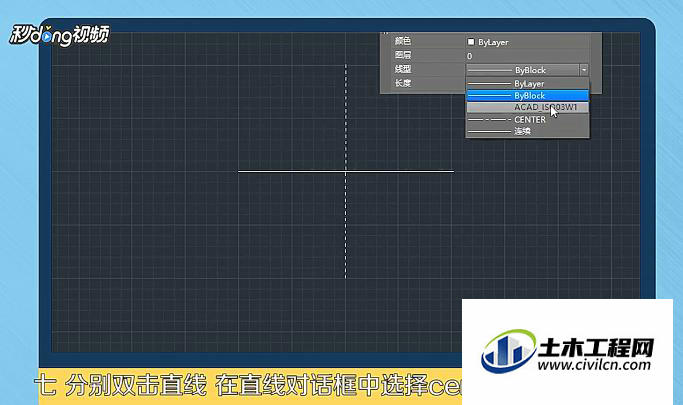Click the 长度 property label
The height and width of the screenshot is (405, 683).
click(403, 83)
